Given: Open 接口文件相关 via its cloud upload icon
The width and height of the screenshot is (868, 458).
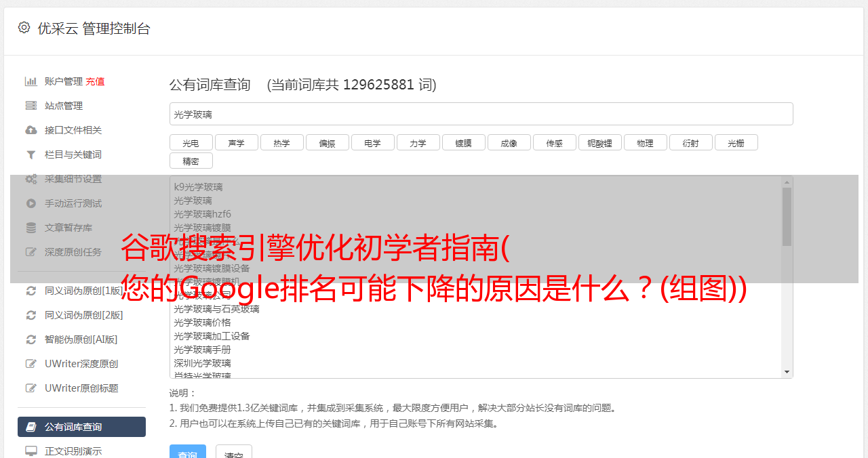Looking at the screenshot, I should (31, 130).
